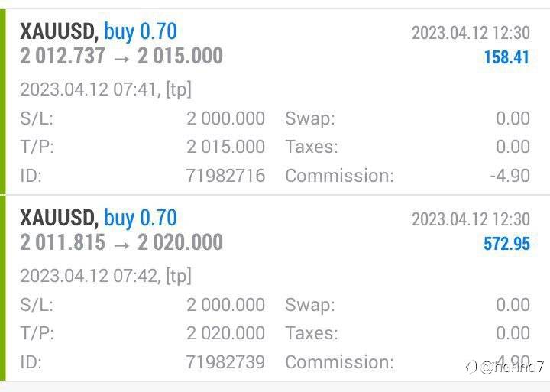The height and width of the screenshot is (392, 550).
Task: Tap the open time 2023.04.12 07:41 [tp]
Action: click(105, 89)
